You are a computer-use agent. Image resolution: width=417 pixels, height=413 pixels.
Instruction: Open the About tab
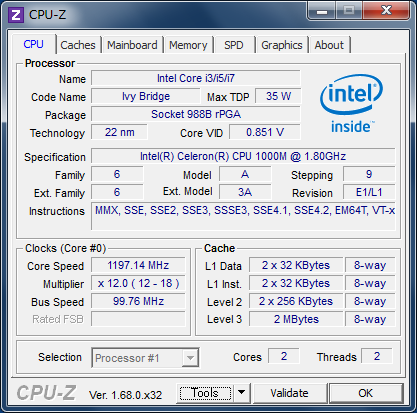click(x=329, y=45)
